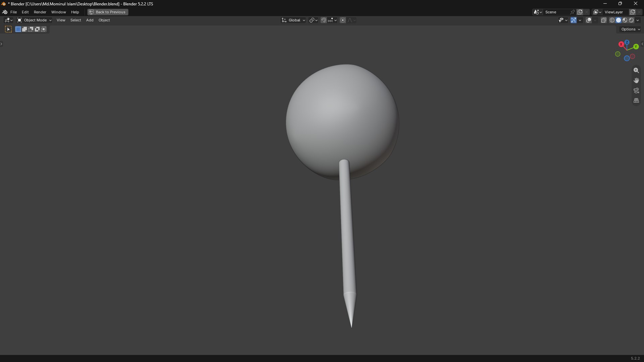Open the Render menu

(x=40, y=12)
